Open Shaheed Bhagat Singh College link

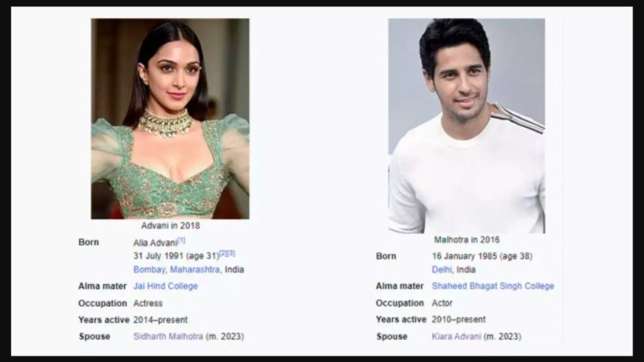pyautogui.click(x=492, y=286)
